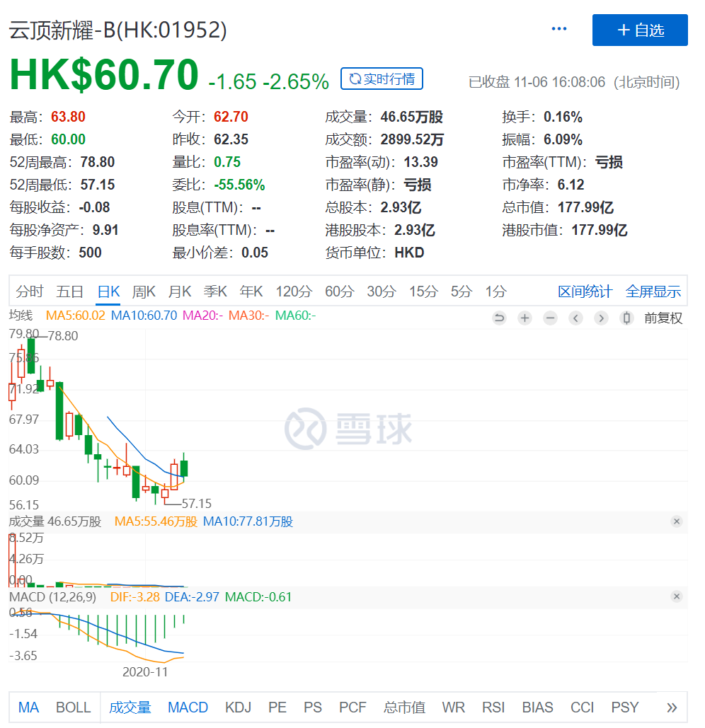Open 前复权 price adjustment dropdown

[x=663, y=318]
